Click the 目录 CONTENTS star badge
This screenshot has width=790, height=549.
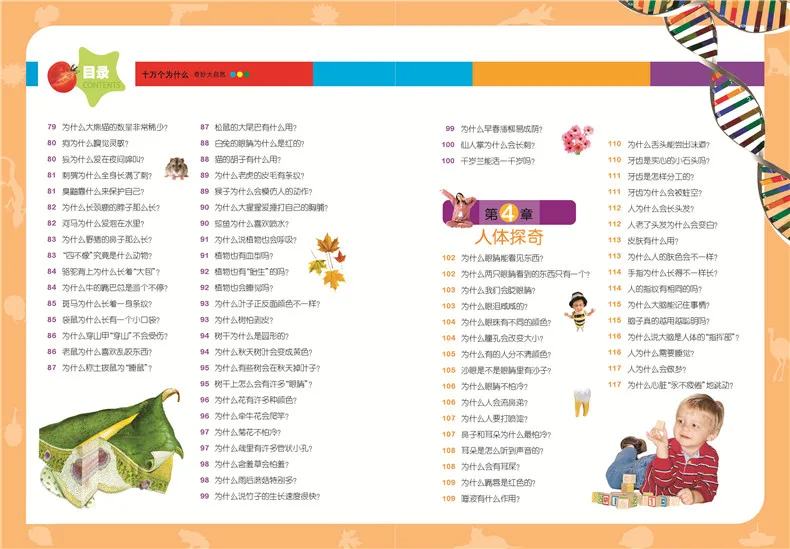(x=101, y=77)
